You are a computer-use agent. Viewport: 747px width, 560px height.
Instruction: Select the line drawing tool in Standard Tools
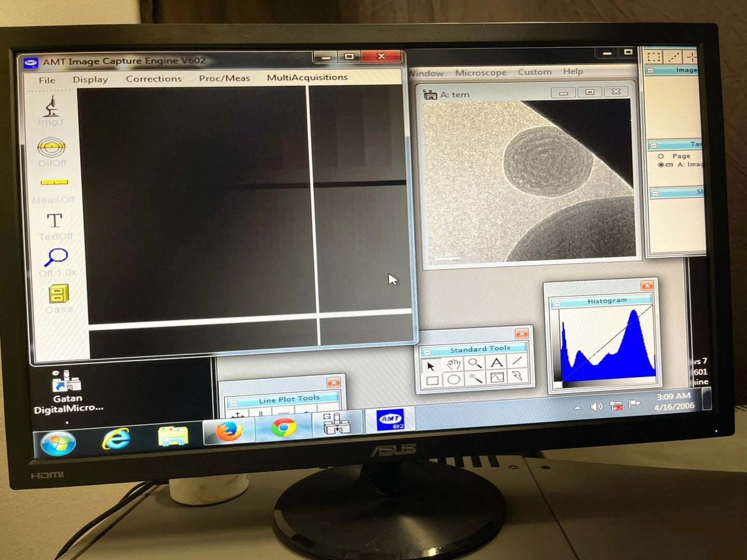[x=517, y=361]
